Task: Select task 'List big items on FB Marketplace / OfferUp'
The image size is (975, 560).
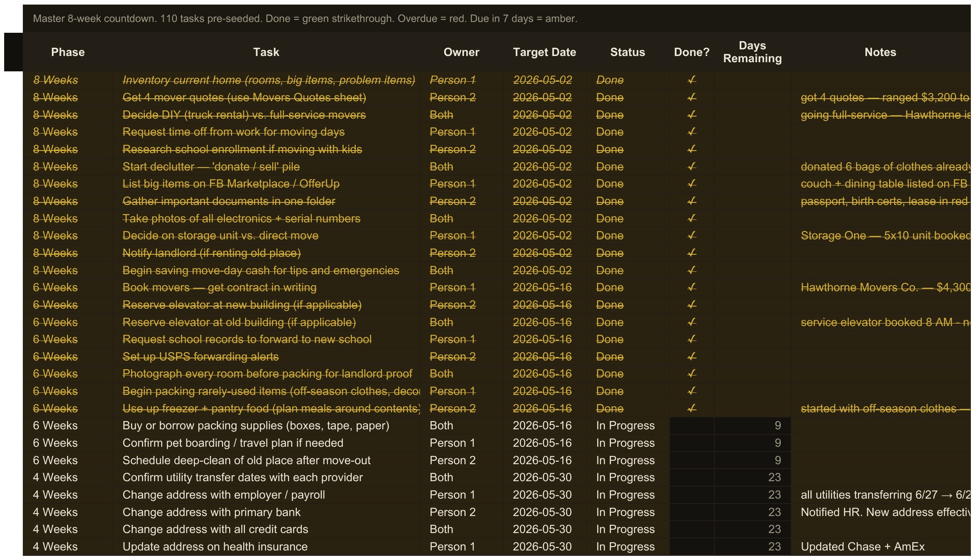Action: tap(231, 184)
